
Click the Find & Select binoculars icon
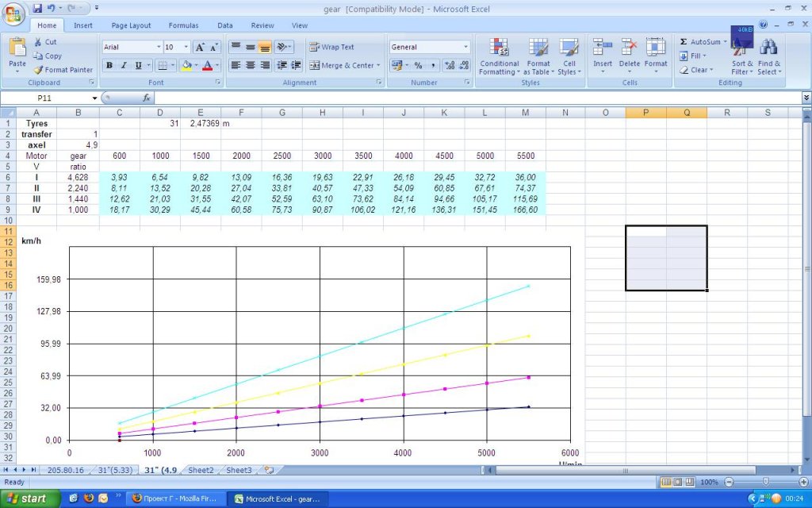tap(768, 48)
